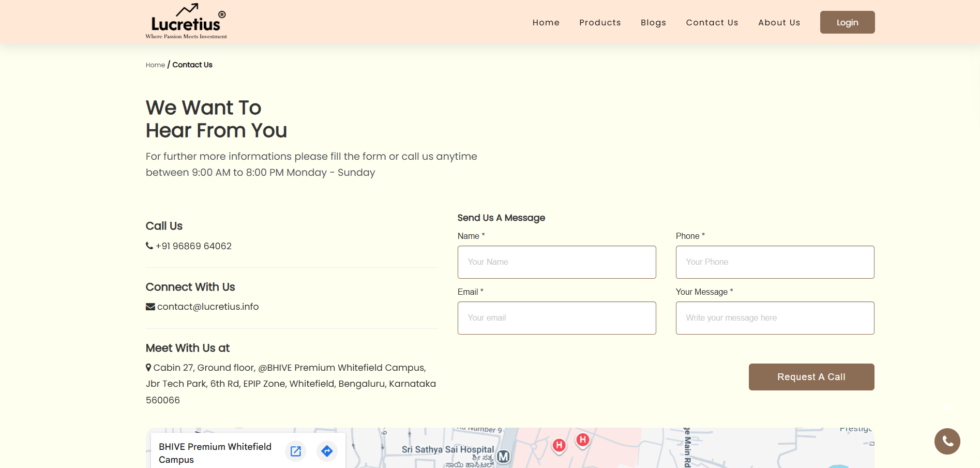Viewport: 980px width, 468px height.
Task: Open the Home menu item
Action: click(546, 23)
